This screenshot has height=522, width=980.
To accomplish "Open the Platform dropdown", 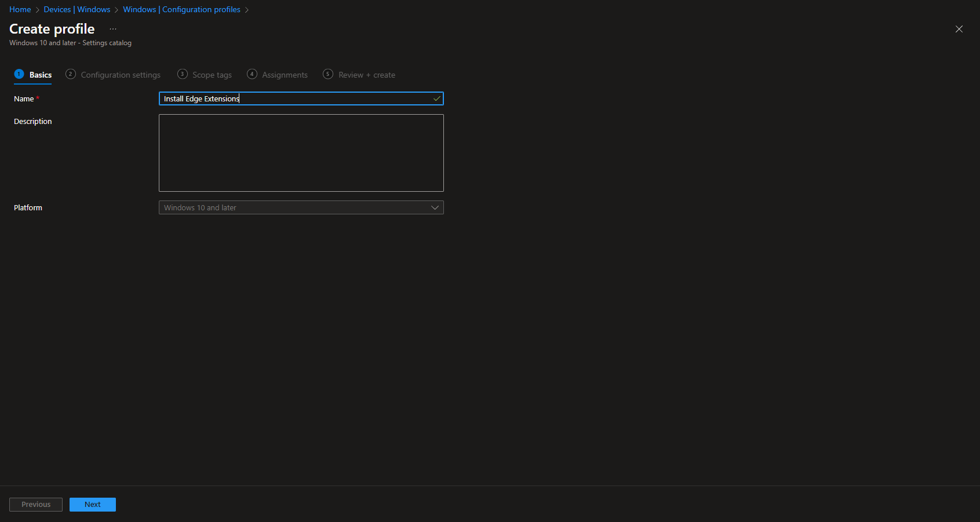I will click(301, 207).
